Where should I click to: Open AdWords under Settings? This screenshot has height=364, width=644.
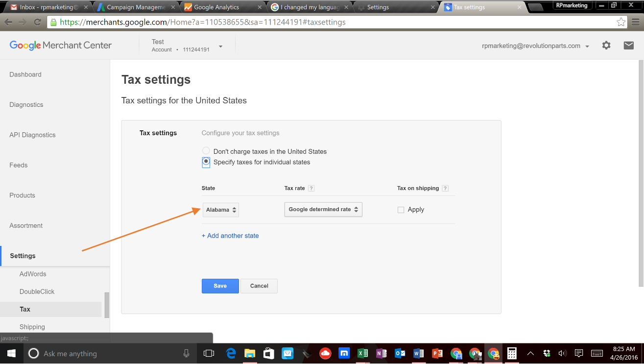coord(33,274)
